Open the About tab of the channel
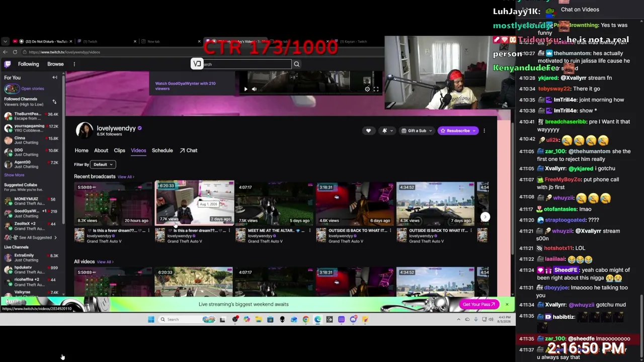This screenshot has height=362, width=644. coord(101,150)
